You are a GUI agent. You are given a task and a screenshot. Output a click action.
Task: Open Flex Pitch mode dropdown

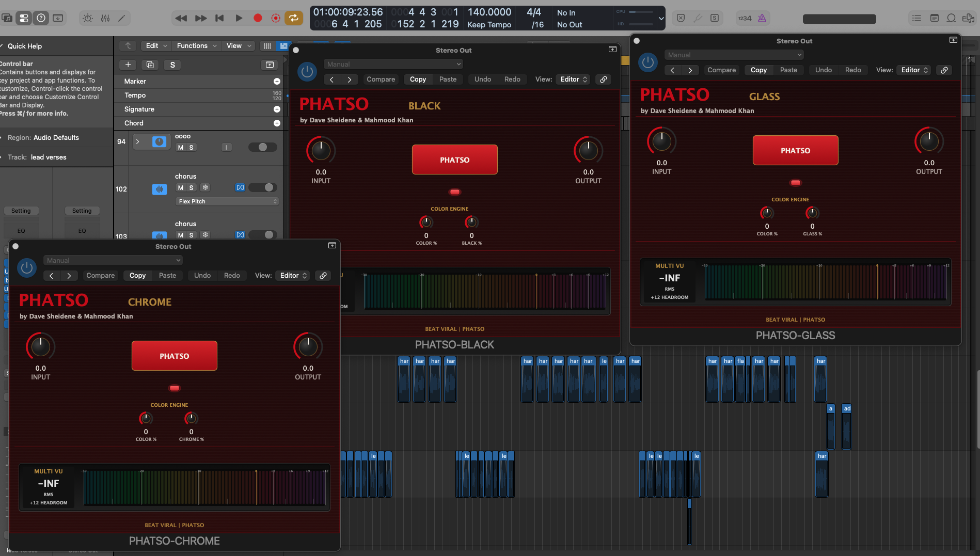pyautogui.click(x=227, y=201)
